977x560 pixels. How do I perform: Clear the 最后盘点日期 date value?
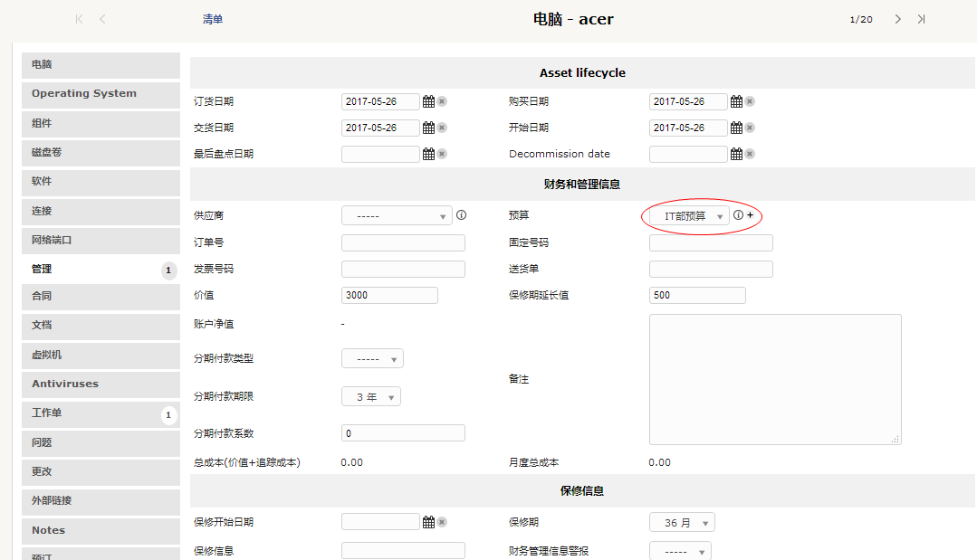442,154
